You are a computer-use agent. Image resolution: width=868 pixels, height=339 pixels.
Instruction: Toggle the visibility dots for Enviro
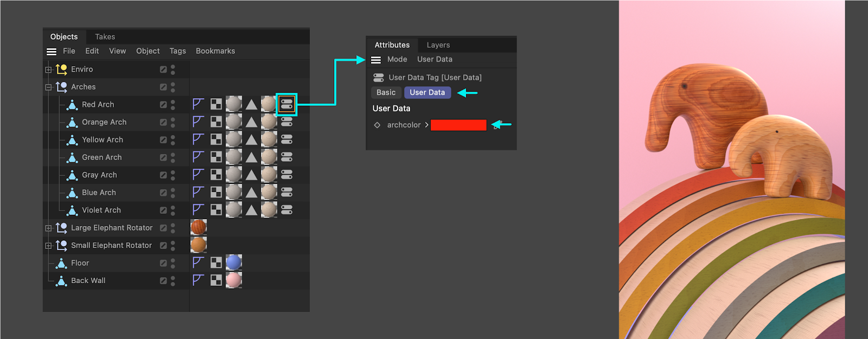pyautogui.click(x=173, y=69)
